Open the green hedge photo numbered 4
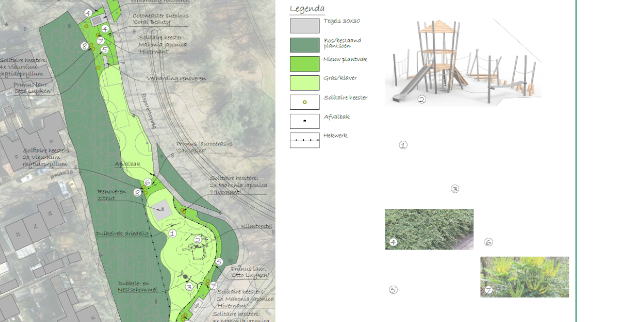644x322 pixels. pyautogui.click(x=429, y=229)
